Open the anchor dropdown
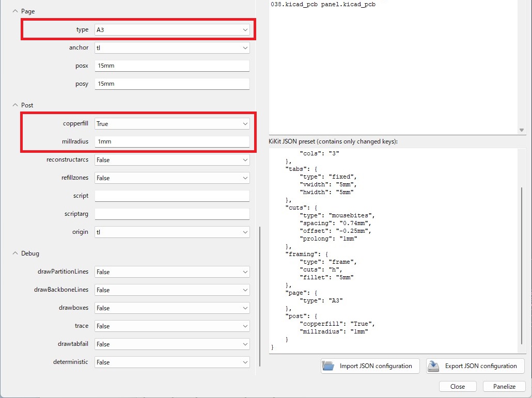 172,48
